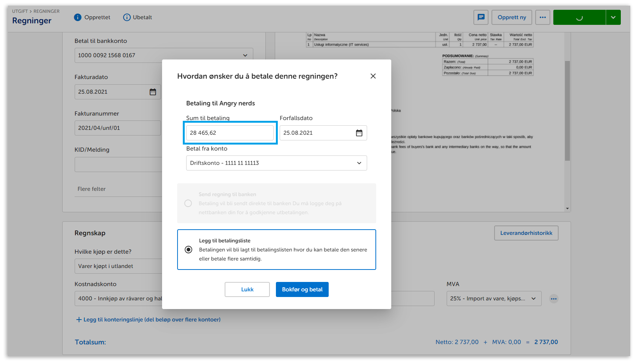
Task: Click the Ubetalt info icon
Action: pyautogui.click(x=127, y=17)
